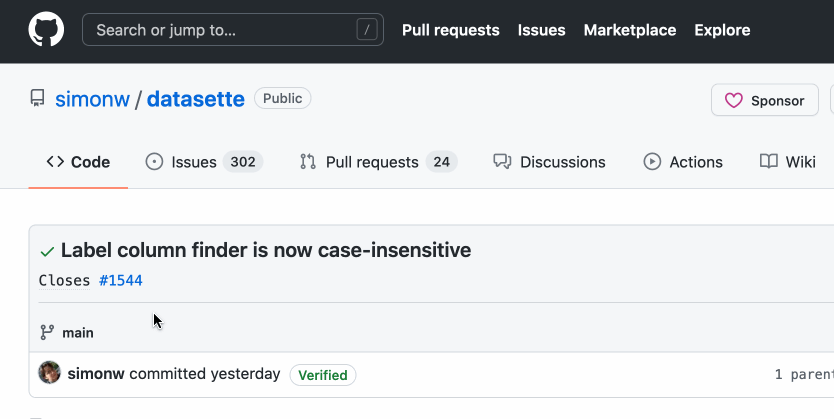Open the Discussions tab
Viewport: 834px width, 419px height.
pos(549,162)
